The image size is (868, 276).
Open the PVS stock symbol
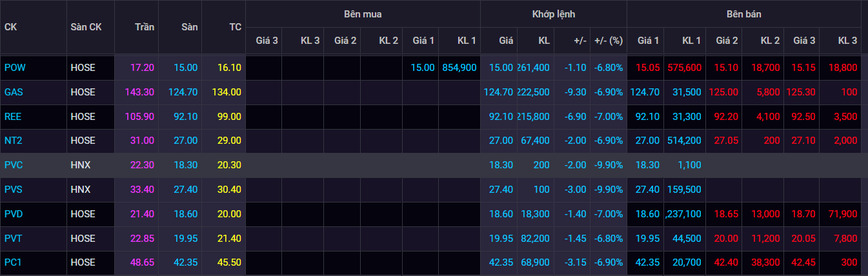click(14, 190)
